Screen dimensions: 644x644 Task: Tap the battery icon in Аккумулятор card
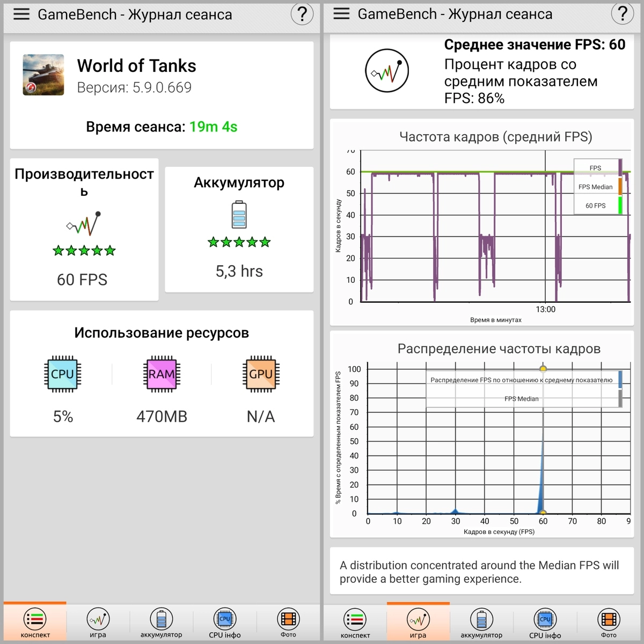click(x=239, y=215)
